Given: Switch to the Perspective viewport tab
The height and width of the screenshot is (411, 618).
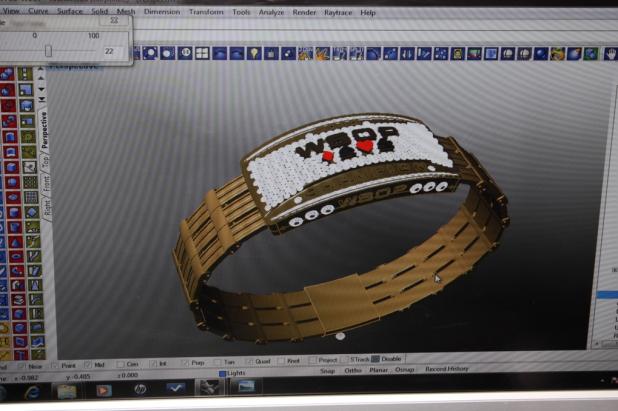Looking at the screenshot, I should click(44, 130).
